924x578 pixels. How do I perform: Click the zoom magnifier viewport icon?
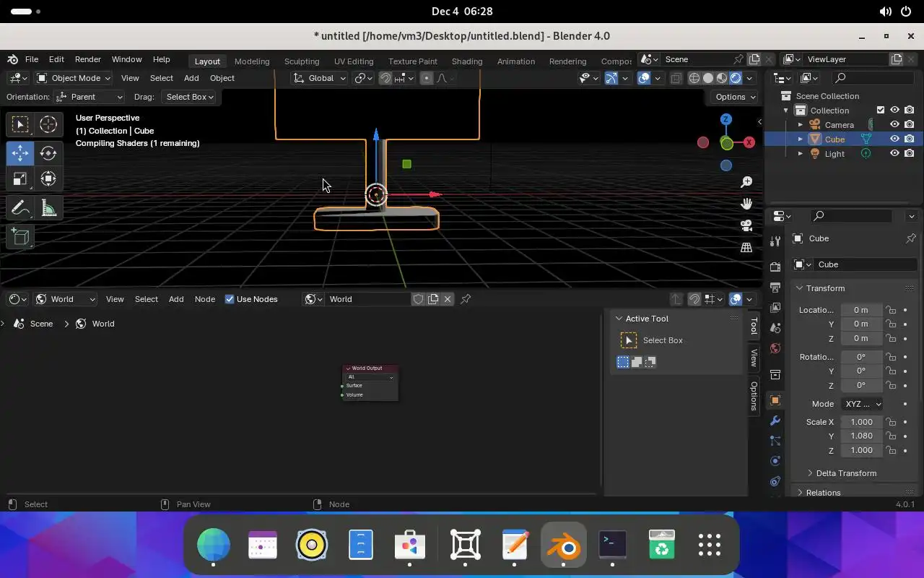coord(746,182)
